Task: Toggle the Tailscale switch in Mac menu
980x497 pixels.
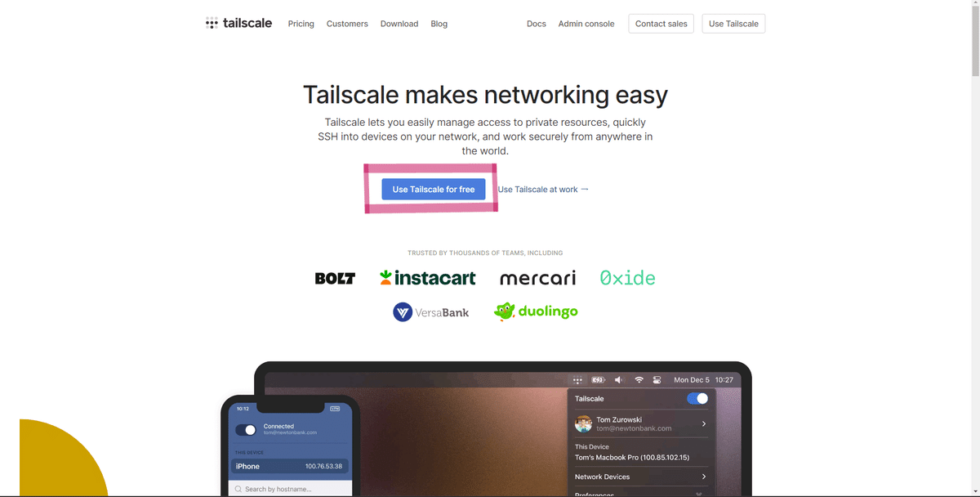Action: point(697,398)
